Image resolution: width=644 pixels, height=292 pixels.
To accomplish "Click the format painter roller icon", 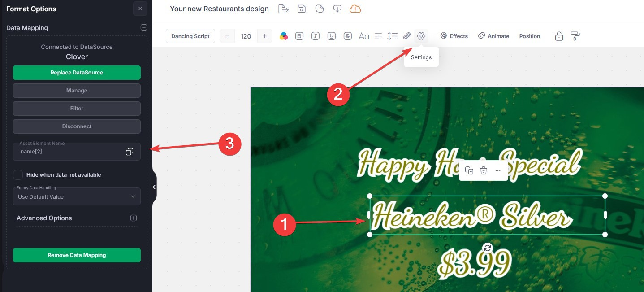I will pos(575,36).
